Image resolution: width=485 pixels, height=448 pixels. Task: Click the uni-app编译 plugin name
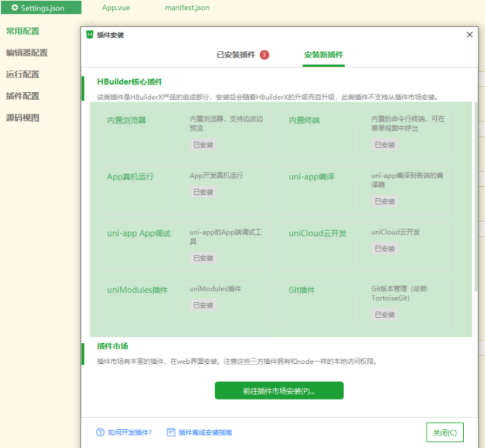tap(311, 177)
